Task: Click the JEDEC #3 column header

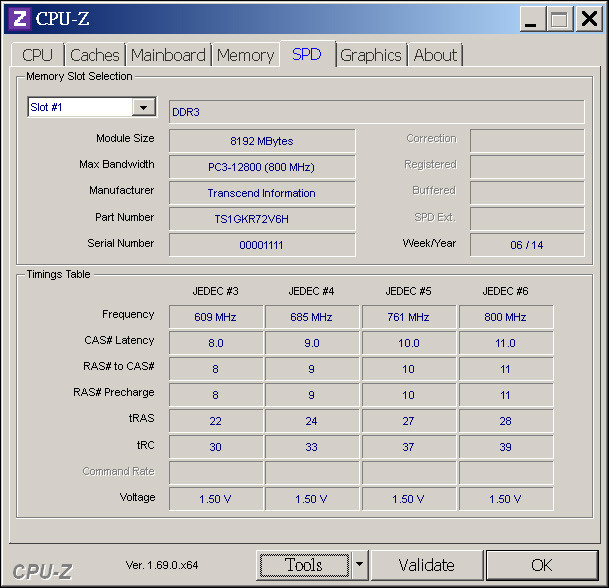Action: tap(216, 291)
